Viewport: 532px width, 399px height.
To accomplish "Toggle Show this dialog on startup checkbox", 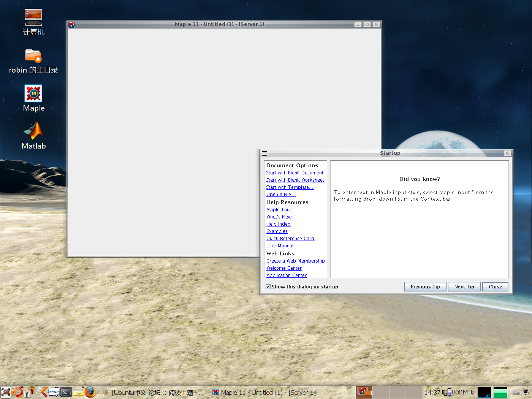I will tap(268, 287).
